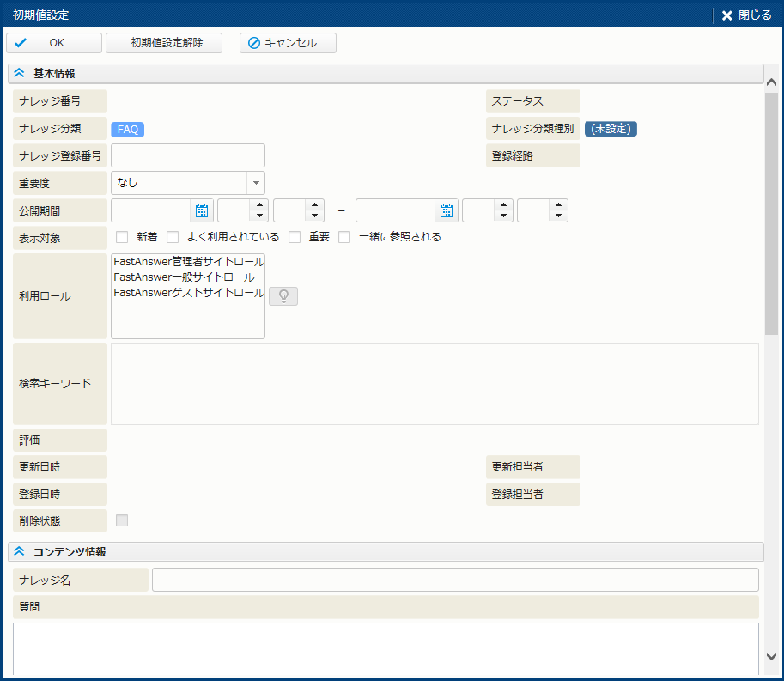Open the start date calendar picker
Viewport: 784px width, 681px height.
pos(202,210)
